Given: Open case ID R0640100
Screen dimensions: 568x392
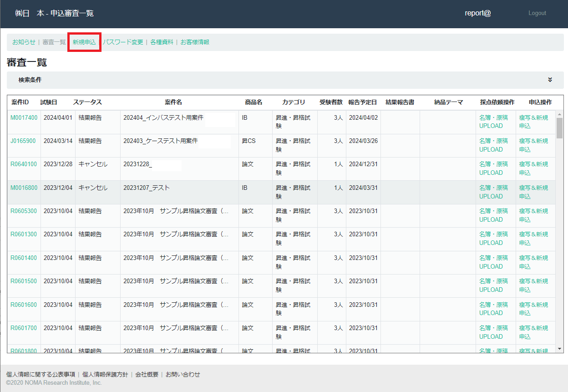Looking at the screenshot, I should (x=24, y=164).
